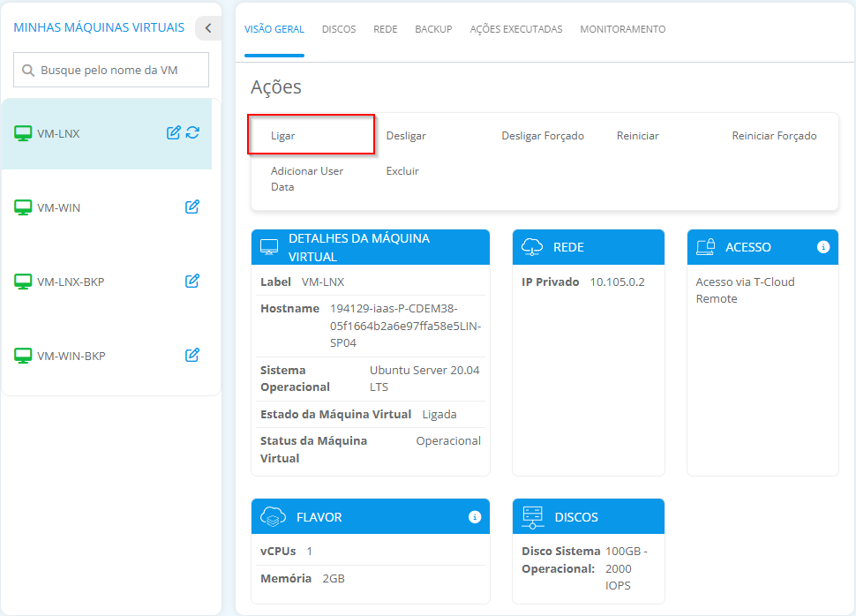Screen dimensions: 856x616
Task: Click the VM-LNX-BKP monitor icon
Action: point(23,282)
